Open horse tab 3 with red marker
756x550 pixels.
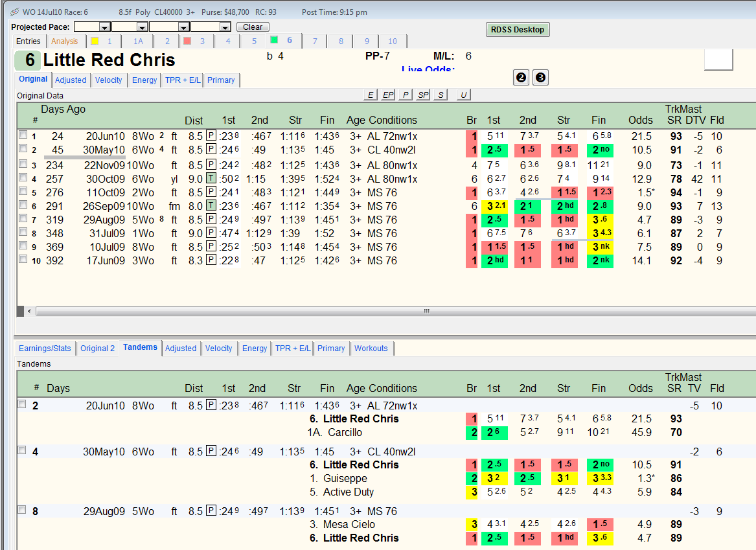tap(194, 41)
